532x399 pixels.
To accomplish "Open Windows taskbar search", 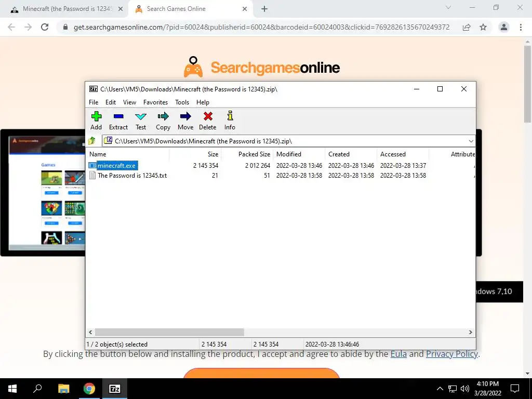I will pyautogui.click(x=37, y=389).
